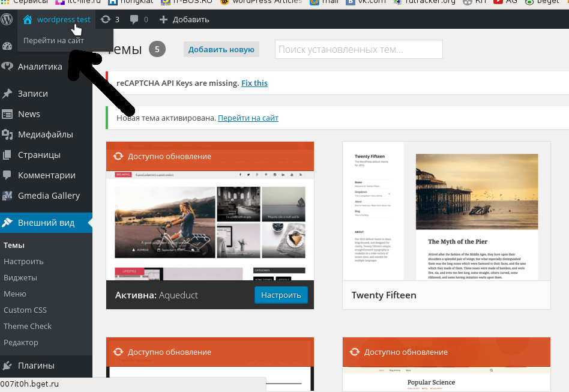This screenshot has width=569, height=392.
Task: Open Внешний вид menu item
Action: pyautogui.click(x=46, y=223)
